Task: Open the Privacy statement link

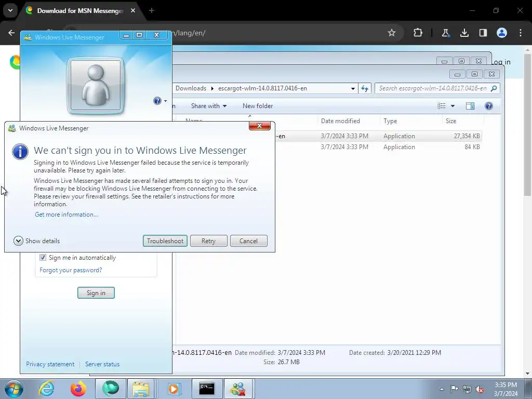Action: pos(50,364)
